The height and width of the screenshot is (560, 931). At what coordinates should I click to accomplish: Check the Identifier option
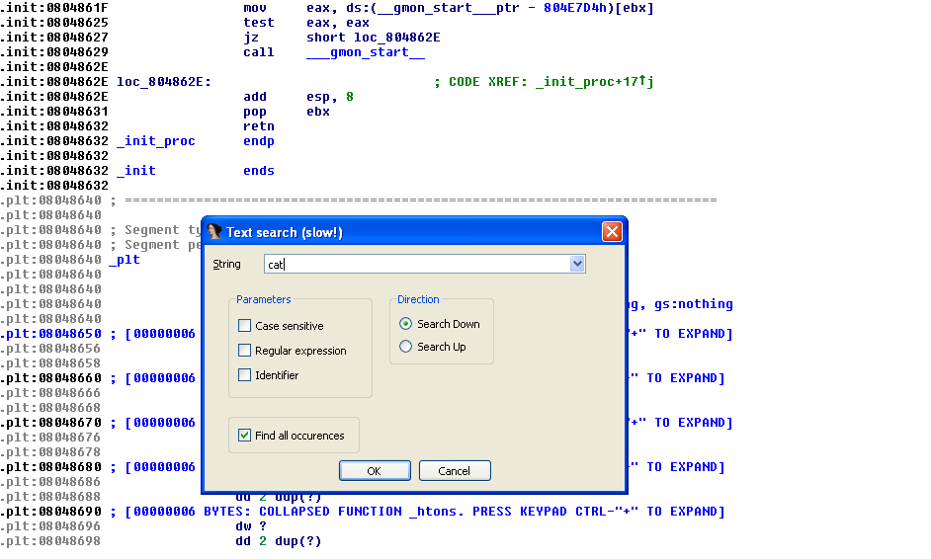coord(245,375)
